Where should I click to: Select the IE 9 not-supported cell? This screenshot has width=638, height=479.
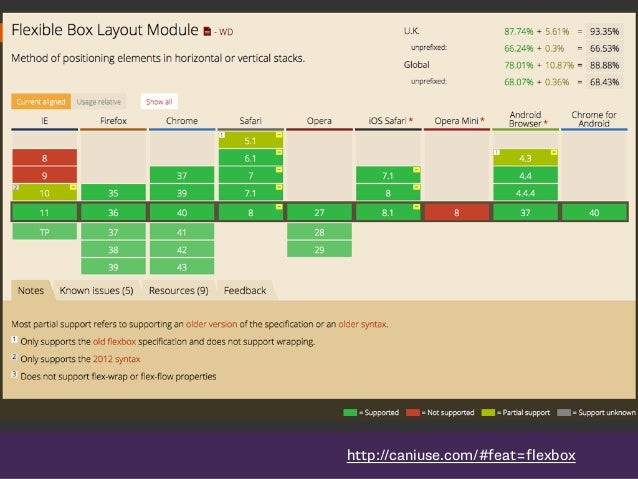tap(44, 175)
